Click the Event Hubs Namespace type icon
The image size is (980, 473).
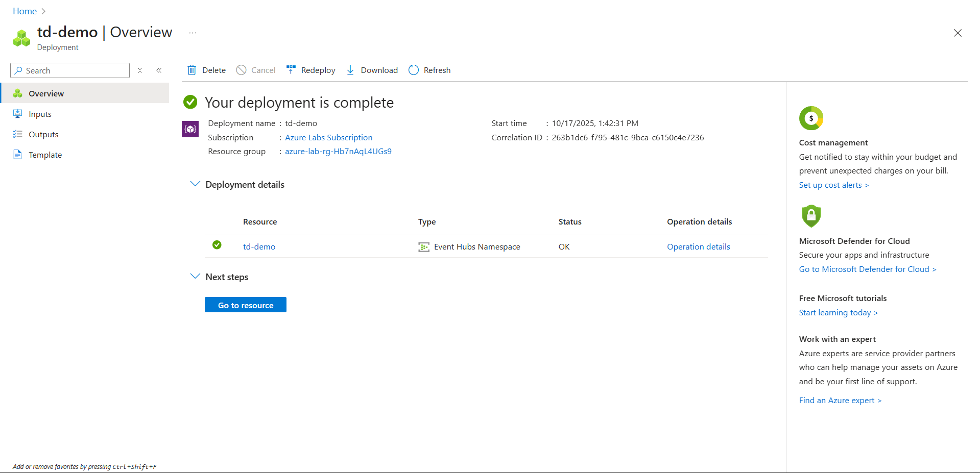(423, 247)
